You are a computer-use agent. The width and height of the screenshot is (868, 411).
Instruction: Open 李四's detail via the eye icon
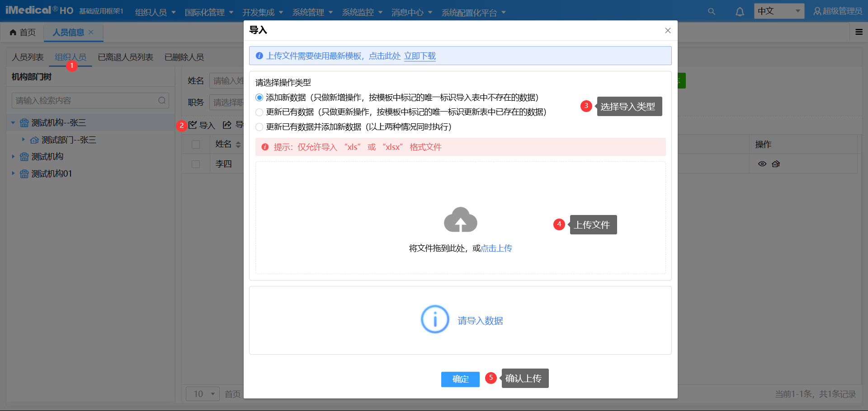coord(762,163)
